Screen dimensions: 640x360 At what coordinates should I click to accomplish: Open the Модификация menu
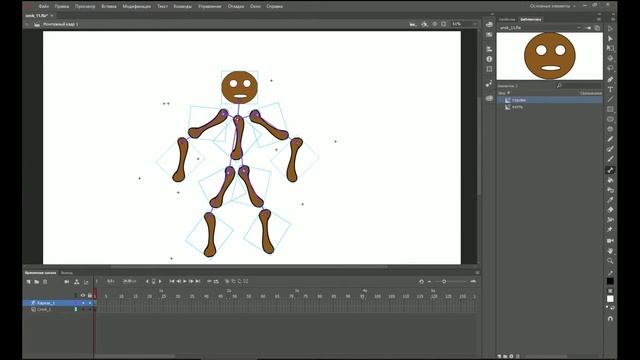coord(137,7)
